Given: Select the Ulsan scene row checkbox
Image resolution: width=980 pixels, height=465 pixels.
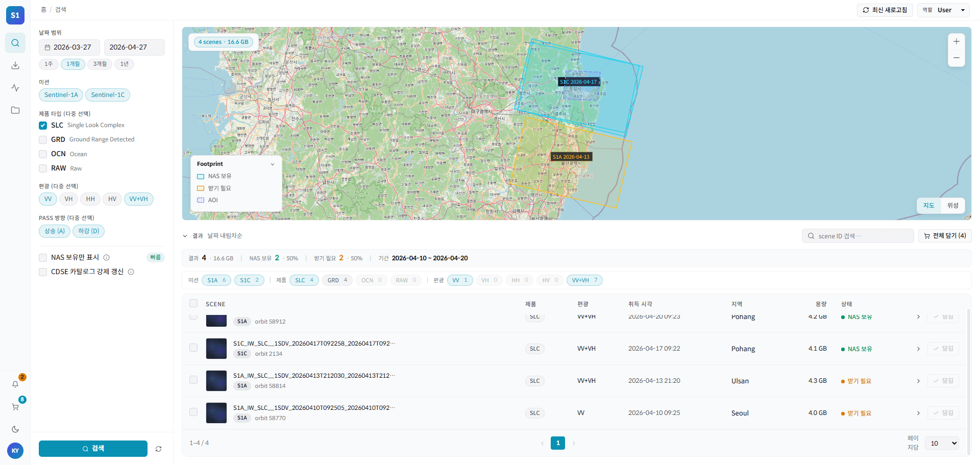Looking at the screenshot, I should coord(193,380).
